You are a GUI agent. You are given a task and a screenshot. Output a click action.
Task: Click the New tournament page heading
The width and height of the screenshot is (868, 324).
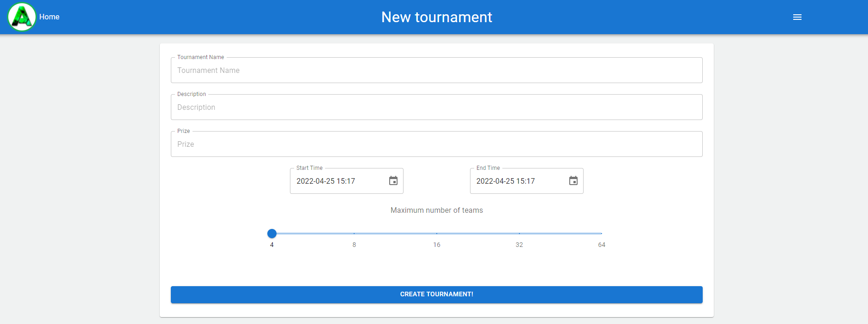click(x=436, y=17)
